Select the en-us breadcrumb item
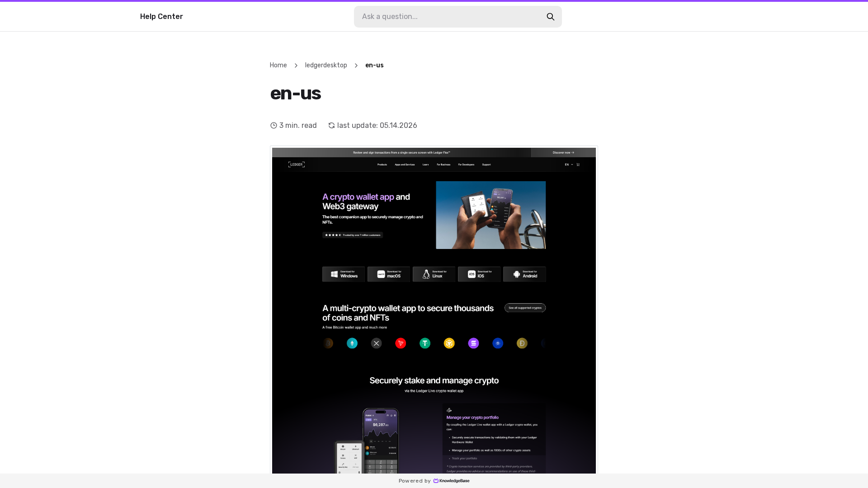The height and width of the screenshot is (488, 868). pyautogui.click(x=374, y=66)
